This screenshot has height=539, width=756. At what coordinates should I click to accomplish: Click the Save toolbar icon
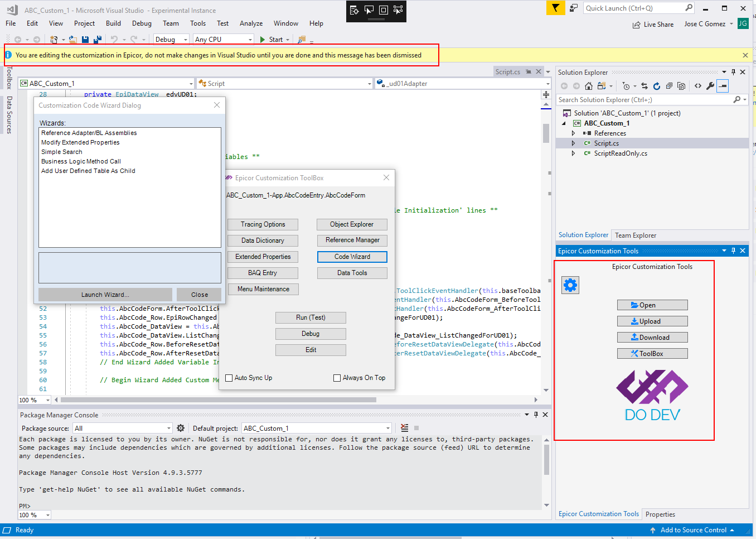pyautogui.click(x=85, y=40)
